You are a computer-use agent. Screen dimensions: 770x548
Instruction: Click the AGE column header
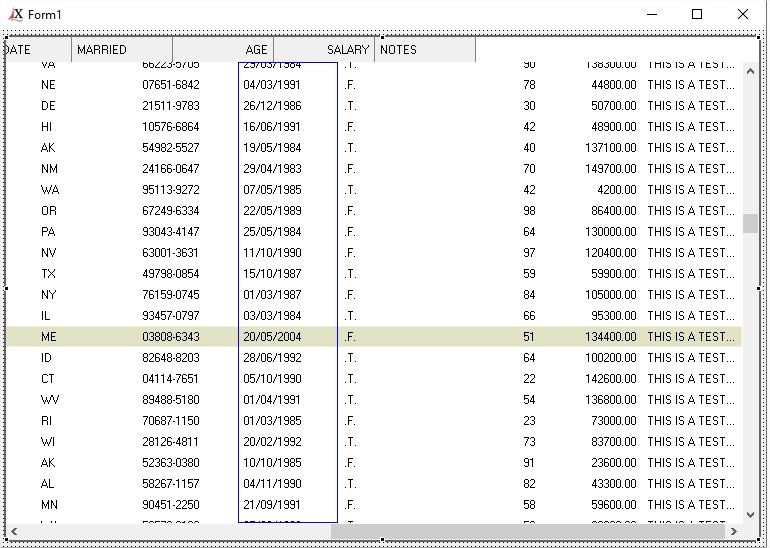tap(223, 50)
